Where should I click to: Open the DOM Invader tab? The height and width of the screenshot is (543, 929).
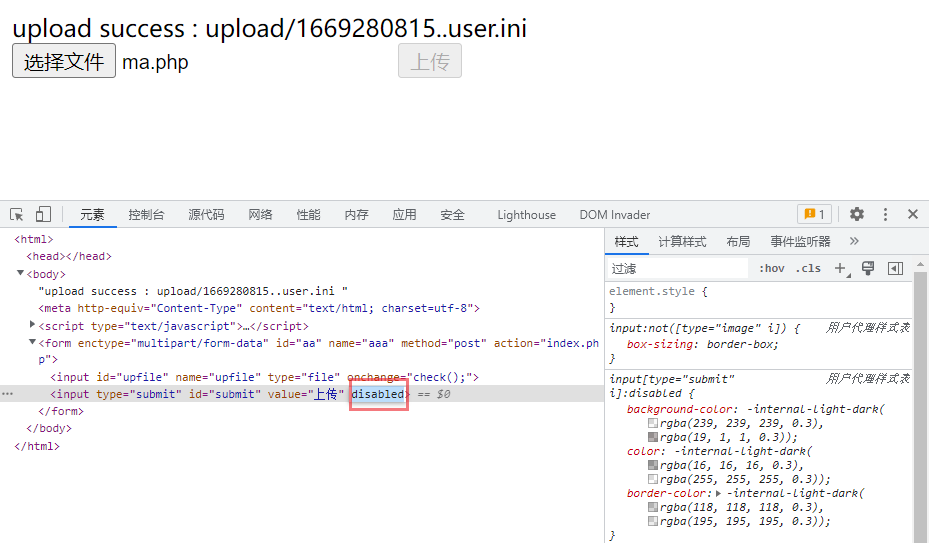tap(614, 215)
